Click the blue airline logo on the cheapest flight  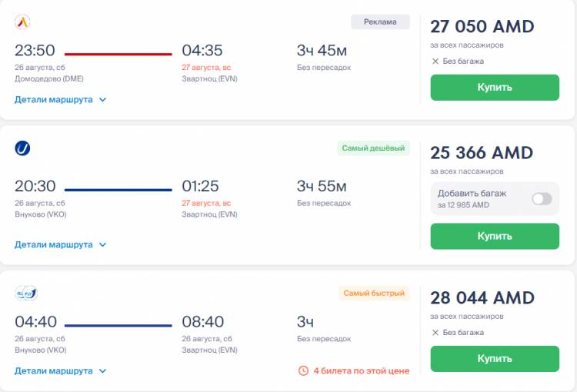(x=22, y=148)
